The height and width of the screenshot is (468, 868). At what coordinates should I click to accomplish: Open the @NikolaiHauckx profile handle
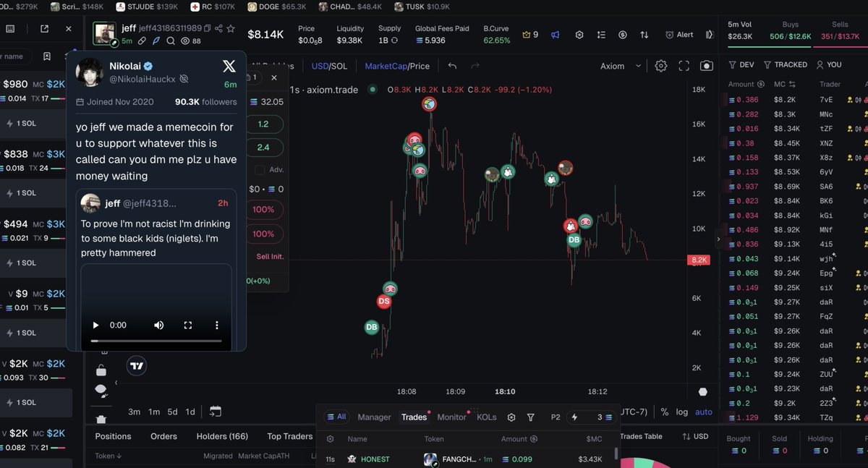[x=143, y=78]
